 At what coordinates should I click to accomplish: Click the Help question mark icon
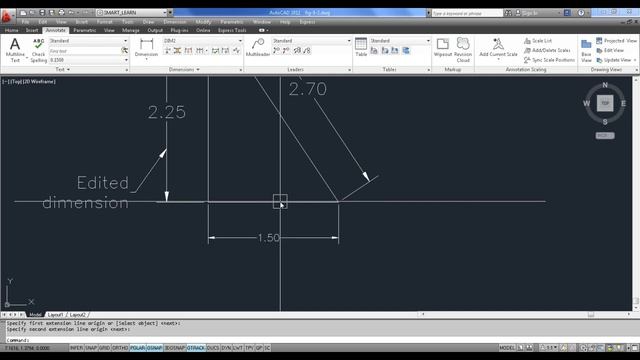point(581,13)
